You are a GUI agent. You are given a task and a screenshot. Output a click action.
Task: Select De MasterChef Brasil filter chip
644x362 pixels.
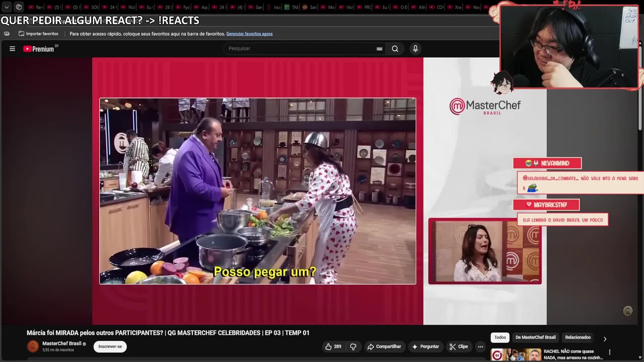coord(535,337)
